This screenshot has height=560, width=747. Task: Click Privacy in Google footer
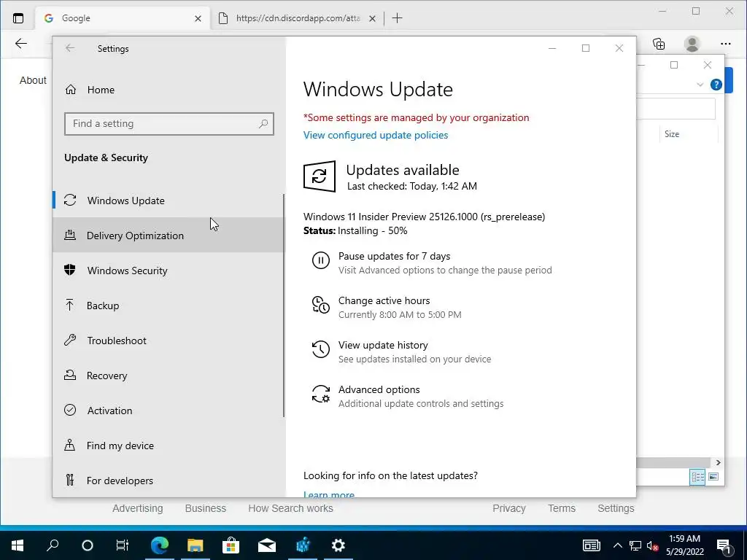[508, 508]
